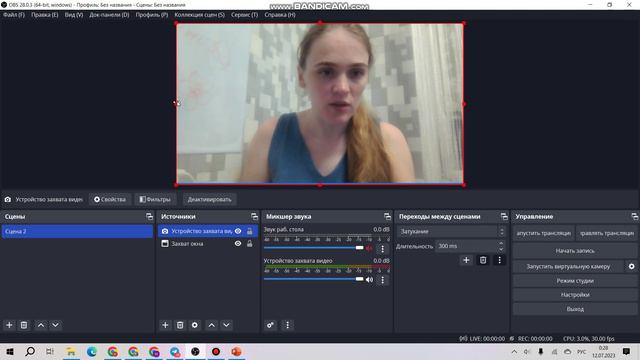Viewport: 640px width, 360px height.
Task: Open Правка menu
Action: tap(45, 15)
